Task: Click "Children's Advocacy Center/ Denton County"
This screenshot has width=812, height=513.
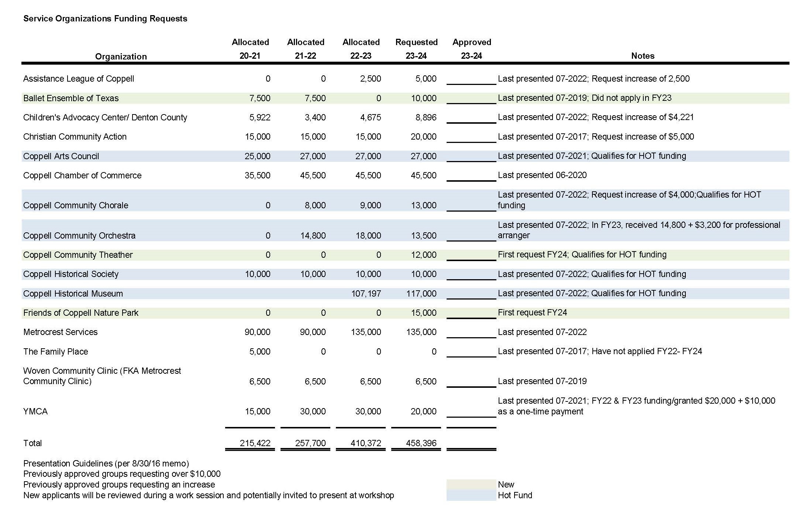Action: (x=105, y=117)
